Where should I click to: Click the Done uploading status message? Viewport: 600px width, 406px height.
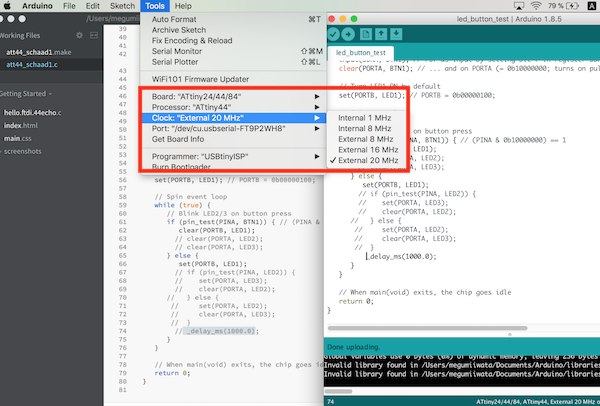click(x=353, y=347)
